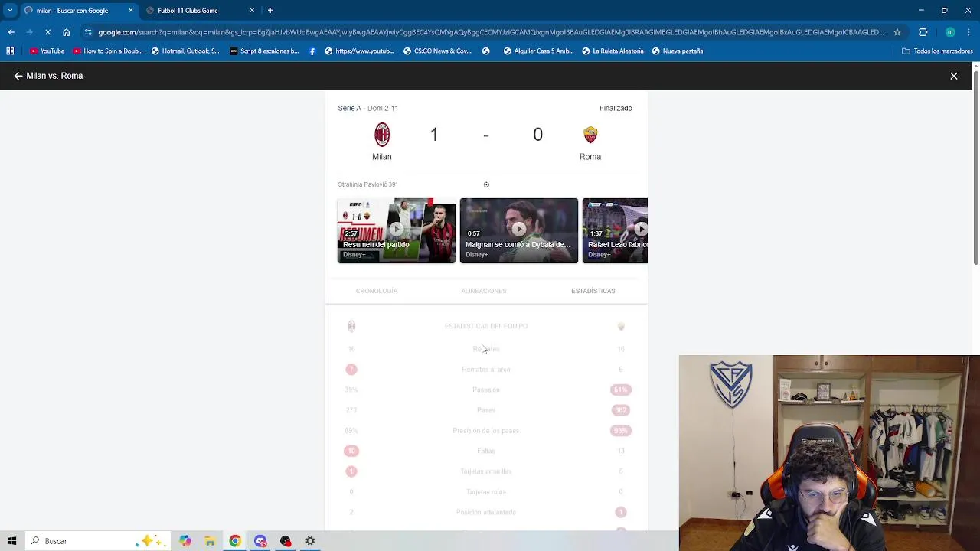Open the How to Spin a Doub... bookmark
980x551 pixels.
(107, 51)
